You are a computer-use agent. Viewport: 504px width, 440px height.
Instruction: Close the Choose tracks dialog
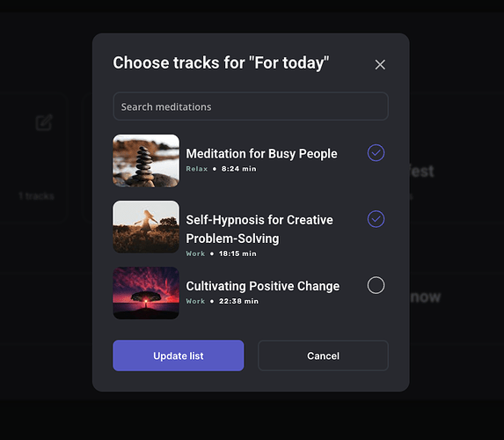point(380,64)
